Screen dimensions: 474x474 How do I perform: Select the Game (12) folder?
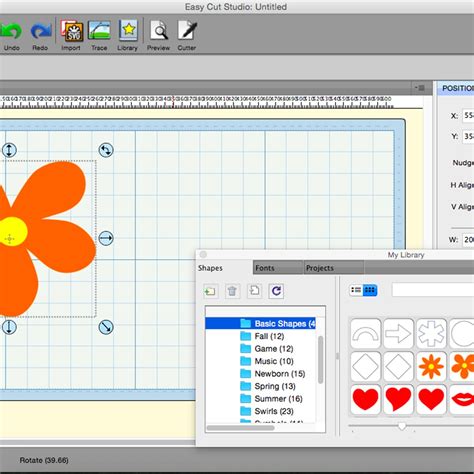click(x=267, y=349)
